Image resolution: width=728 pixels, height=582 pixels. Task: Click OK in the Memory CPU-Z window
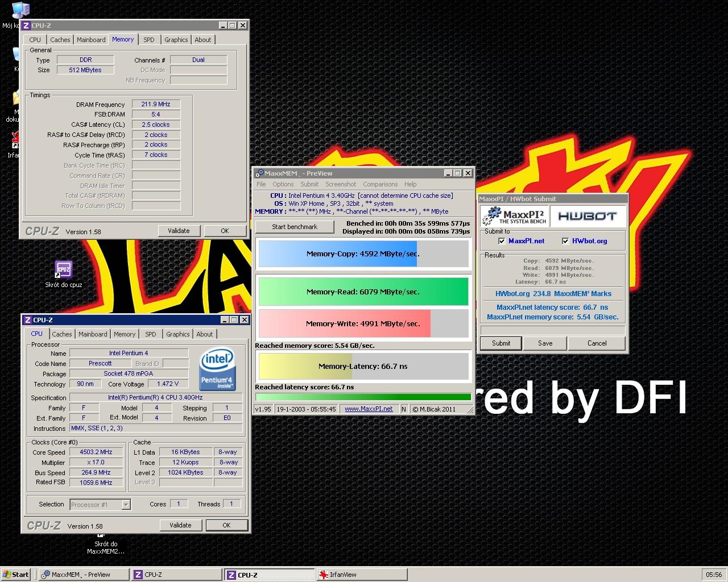point(225,231)
